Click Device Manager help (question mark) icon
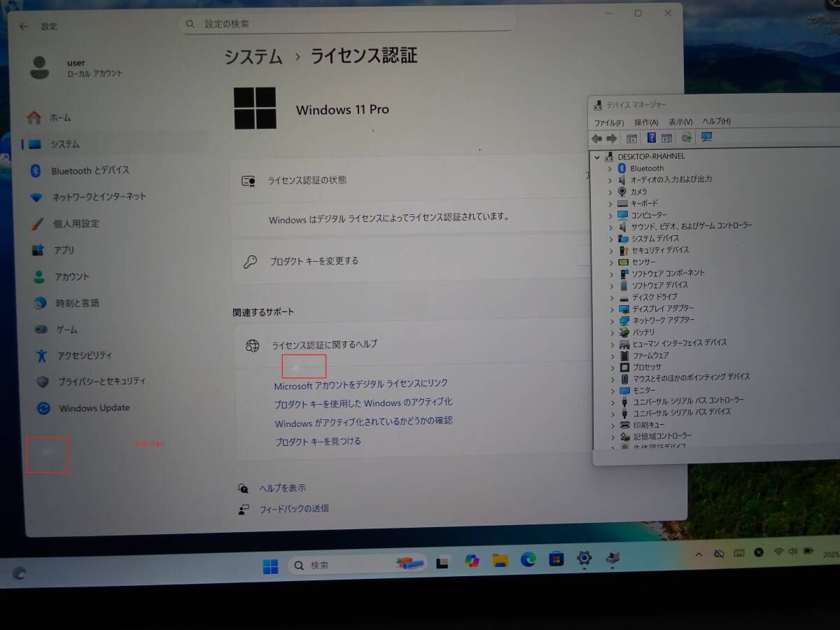 [x=651, y=138]
